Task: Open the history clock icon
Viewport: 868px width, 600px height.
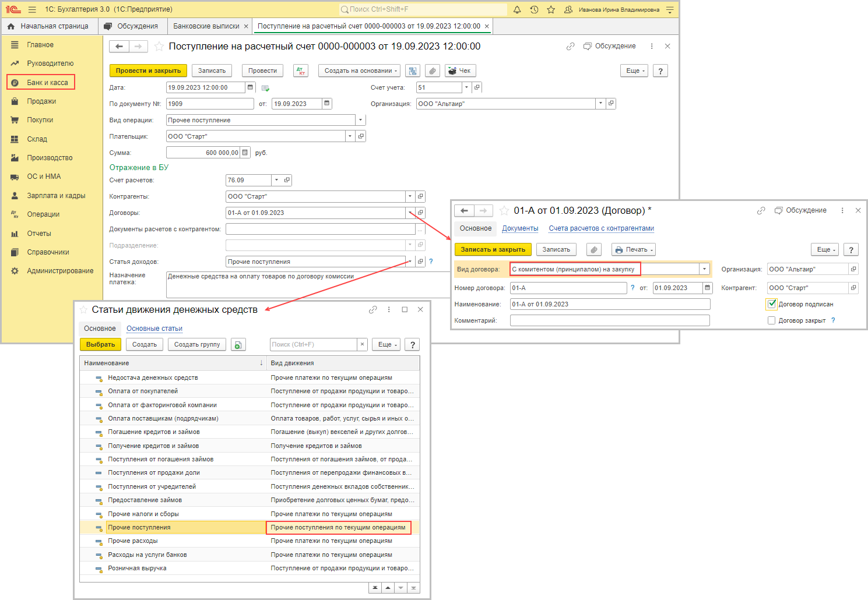Action: click(534, 9)
